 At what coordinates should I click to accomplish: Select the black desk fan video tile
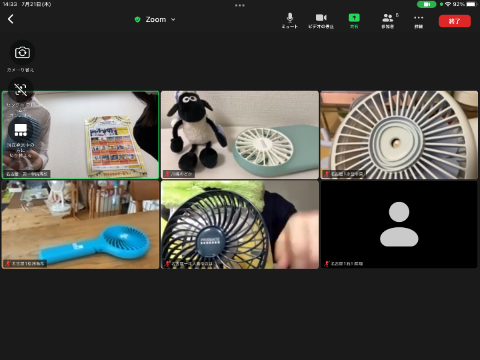(240, 224)
